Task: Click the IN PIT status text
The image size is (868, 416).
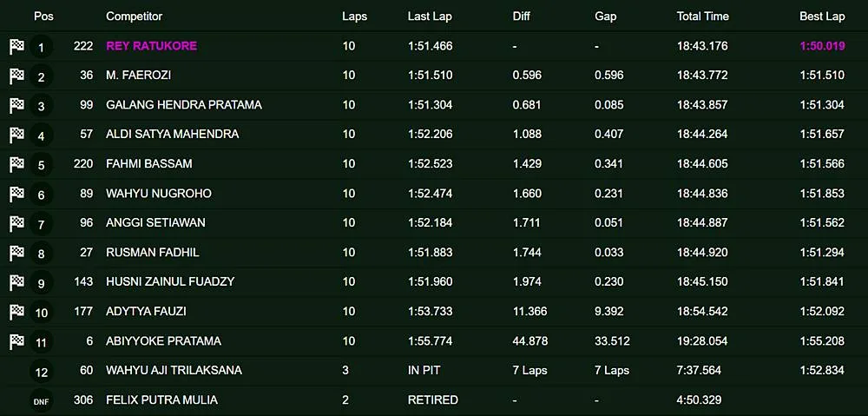Action: [424, 371]
